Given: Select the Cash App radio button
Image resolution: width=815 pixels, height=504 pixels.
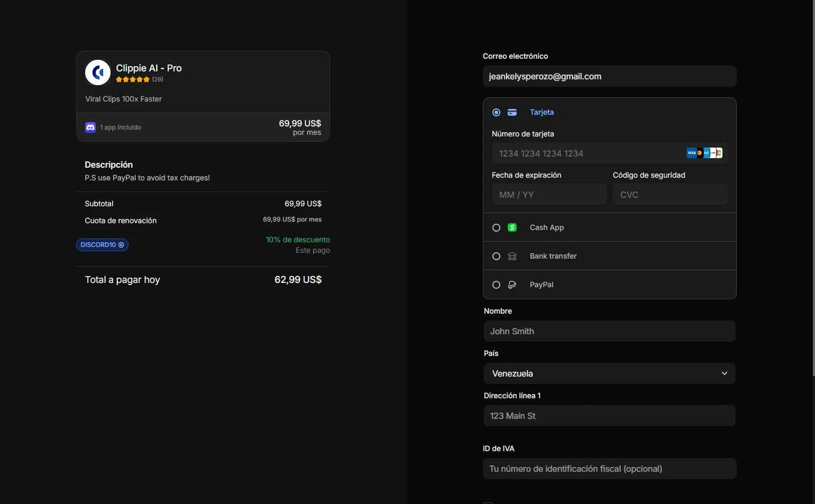Looking at the screenshot, I should point(496,227).
